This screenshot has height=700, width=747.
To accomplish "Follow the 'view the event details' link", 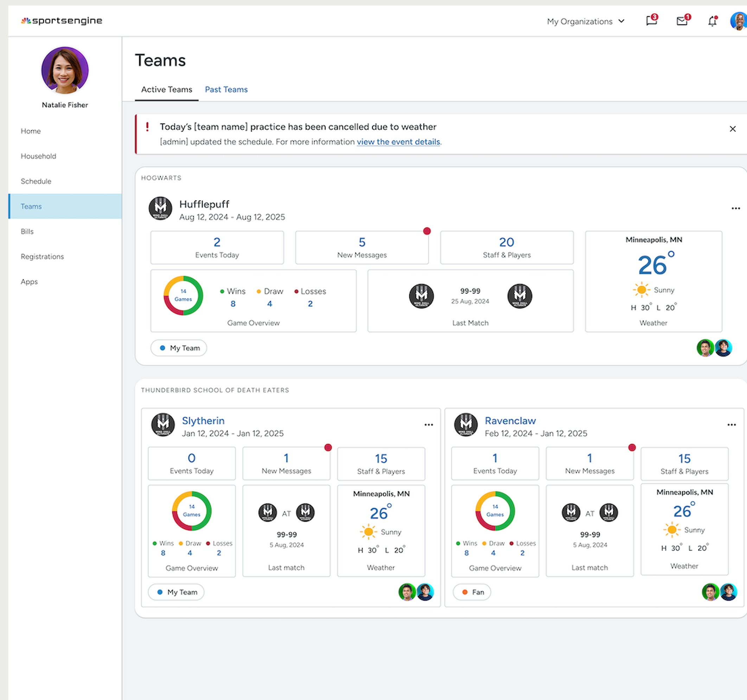I will click(398, 142).
